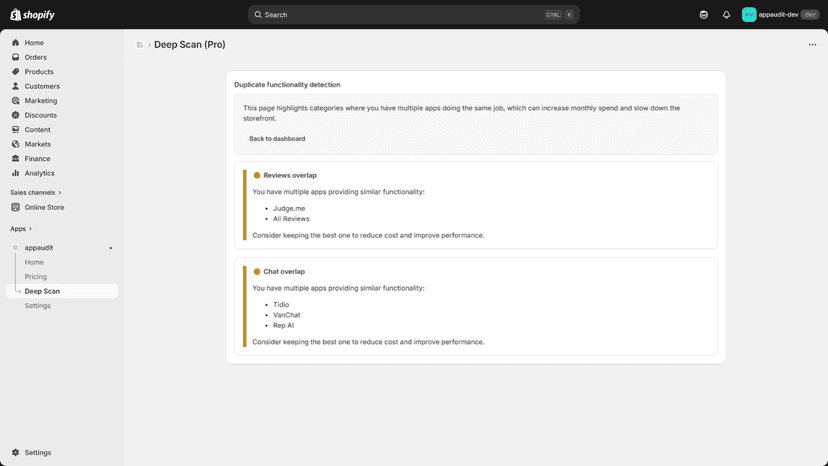The height and width of the screenshot is (466, 828).
Task: Click the dev badge beside store name
Action: 810,15
